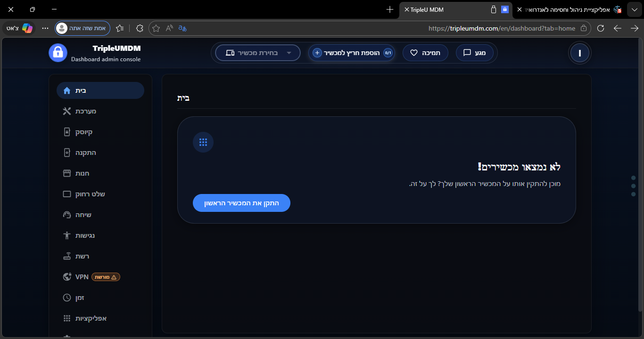Open the browser tab list chevron
Screen dimensions: 644x339
pos(634,9)
